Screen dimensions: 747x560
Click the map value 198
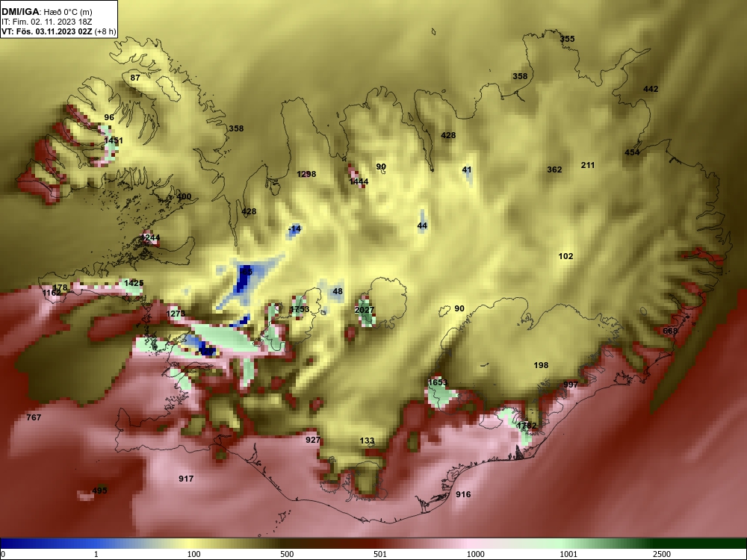coord(541,365)
